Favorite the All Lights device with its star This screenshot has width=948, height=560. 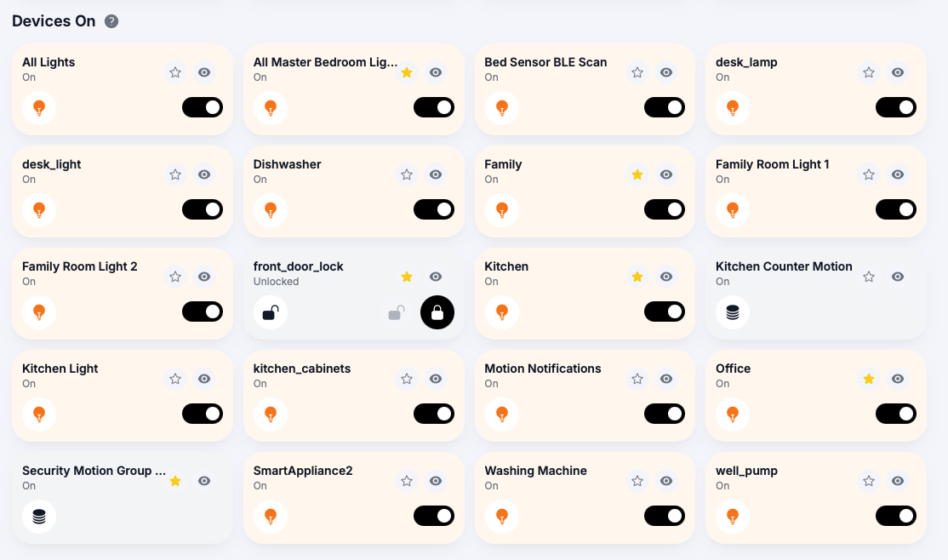pyautogui.click(x=175, y=72)
